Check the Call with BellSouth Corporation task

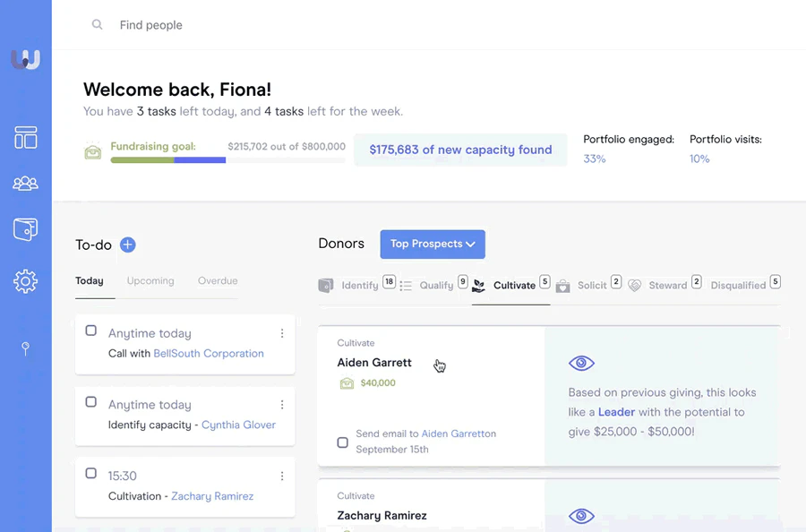tap(90, 330)
